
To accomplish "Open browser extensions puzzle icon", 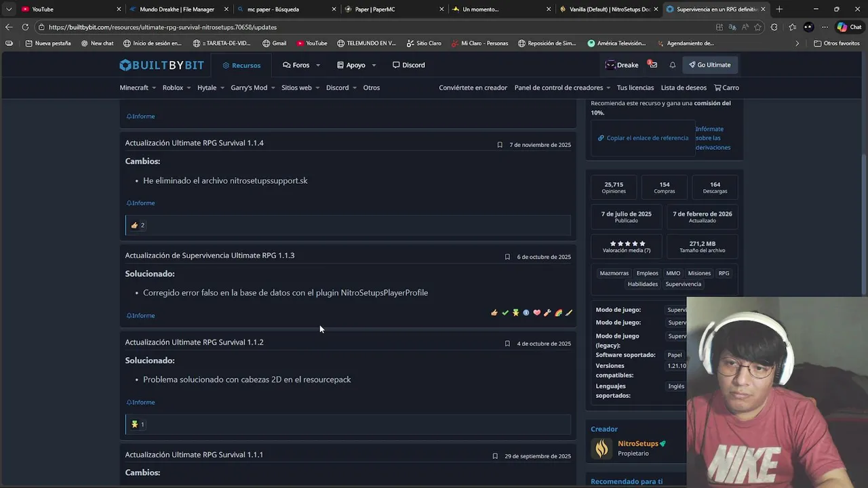I will (x=774, y=27).
